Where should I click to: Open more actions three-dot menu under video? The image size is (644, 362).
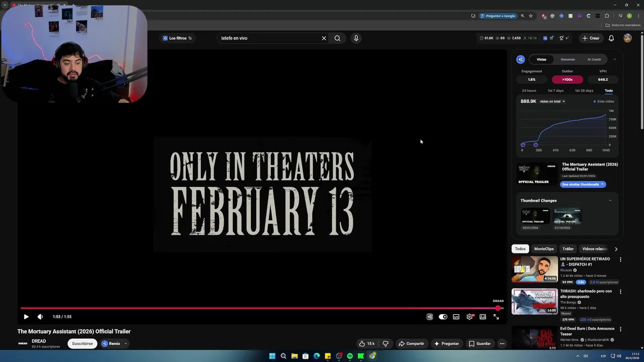502,343
